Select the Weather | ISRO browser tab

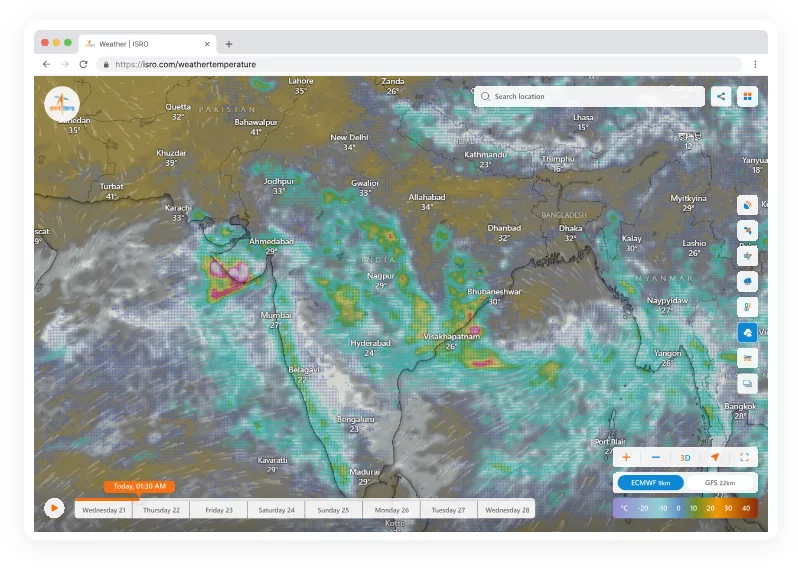point(148,44)
